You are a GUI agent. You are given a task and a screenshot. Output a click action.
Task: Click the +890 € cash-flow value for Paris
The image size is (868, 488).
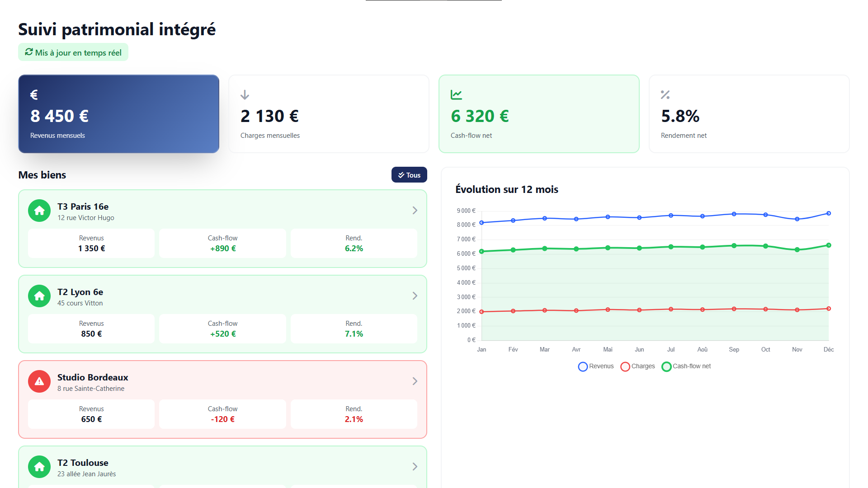pos(222,249)
